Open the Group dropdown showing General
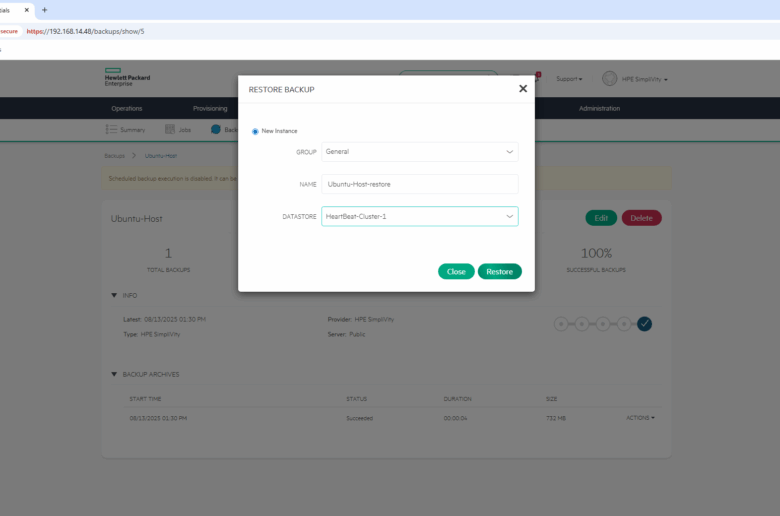The height and width of the screenshot is (516, 780). point(419,152)
